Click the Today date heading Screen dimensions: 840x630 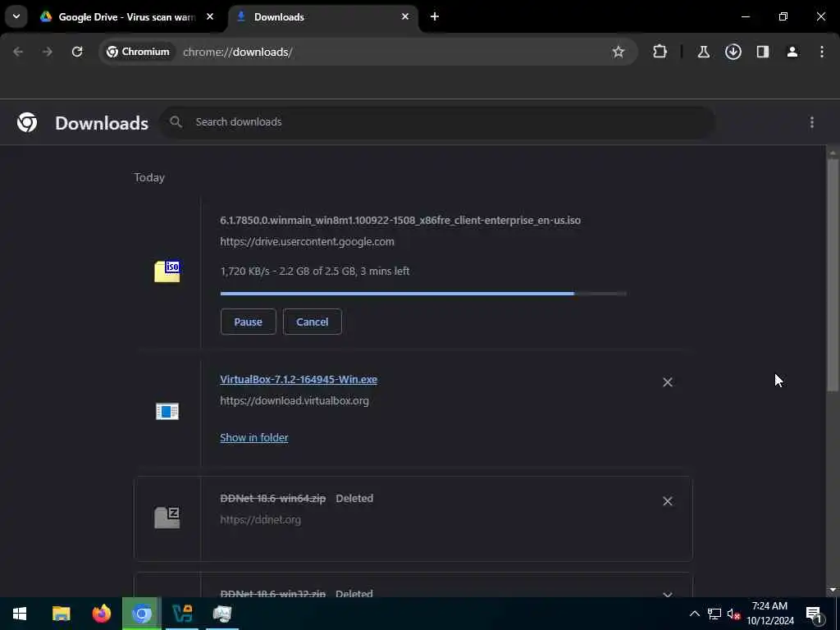(149, 177)
